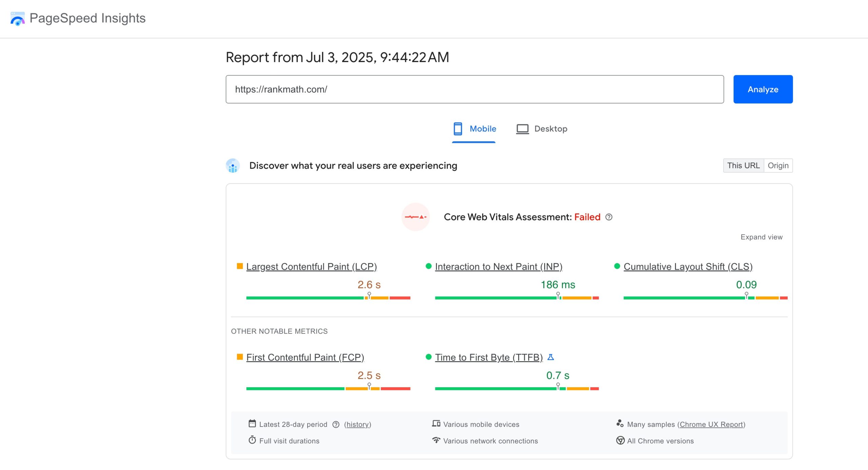Click the calendar icon before Latest 28-day period

[x=252, y=424]
